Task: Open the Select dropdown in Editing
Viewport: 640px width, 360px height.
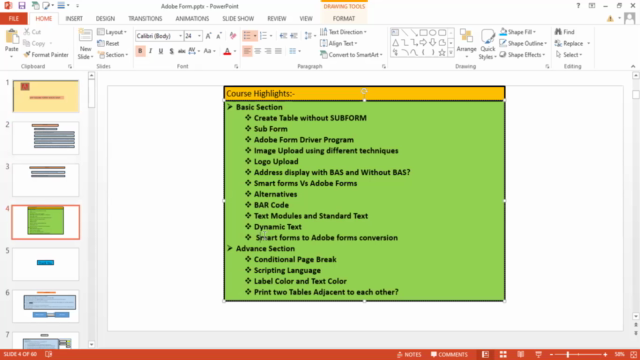Action: (569, 55)
